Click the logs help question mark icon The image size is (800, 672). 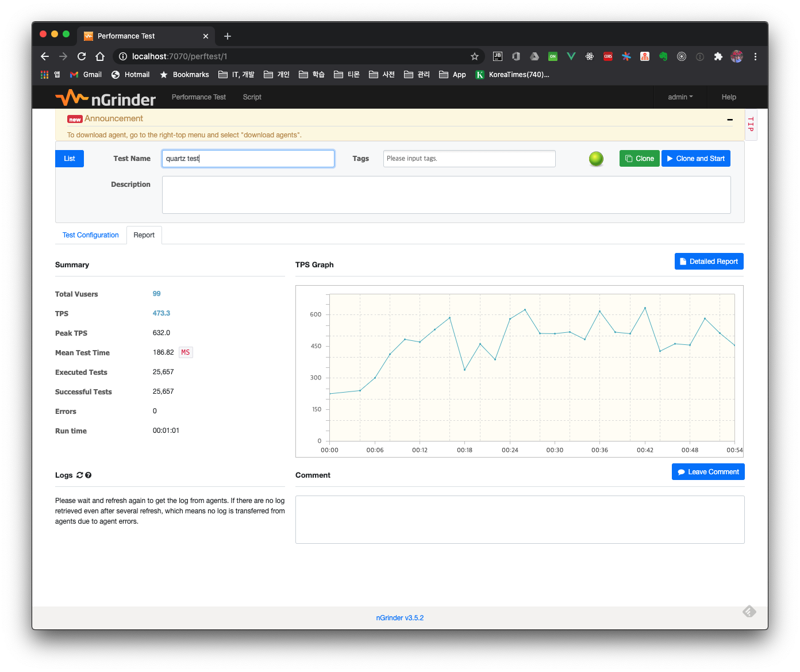[89, 475]
